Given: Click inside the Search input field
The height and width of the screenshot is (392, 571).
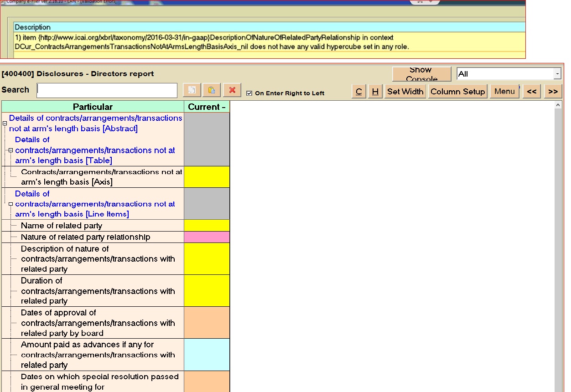Looking at the screenshot, I should pyautogui.click(x=107, y=90).
